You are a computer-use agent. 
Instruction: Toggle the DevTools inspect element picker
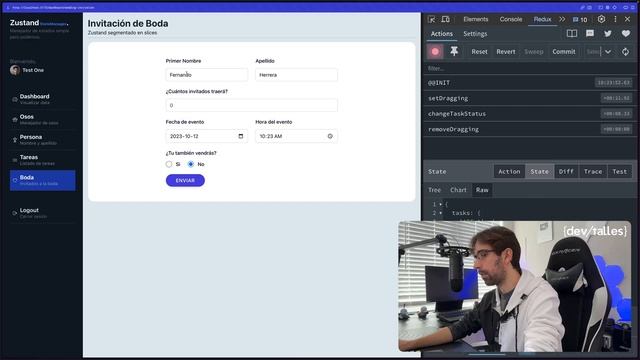click(431, 19)
